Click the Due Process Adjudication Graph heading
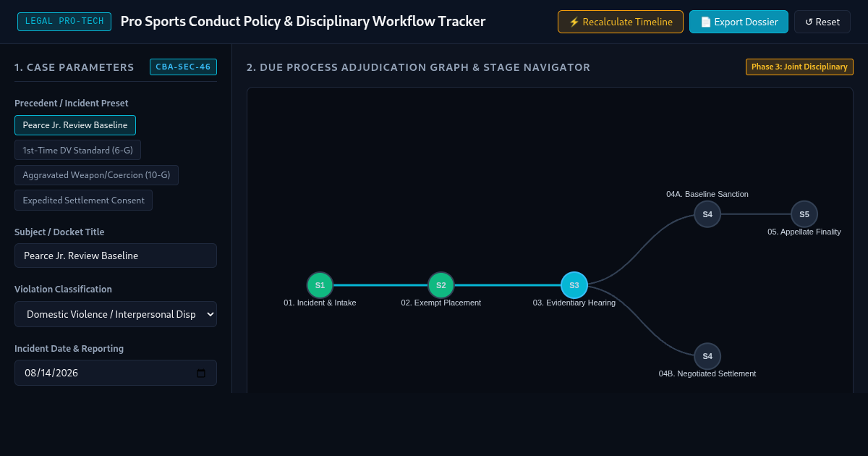The image size is (868, 456). click(x=418, y=67)
